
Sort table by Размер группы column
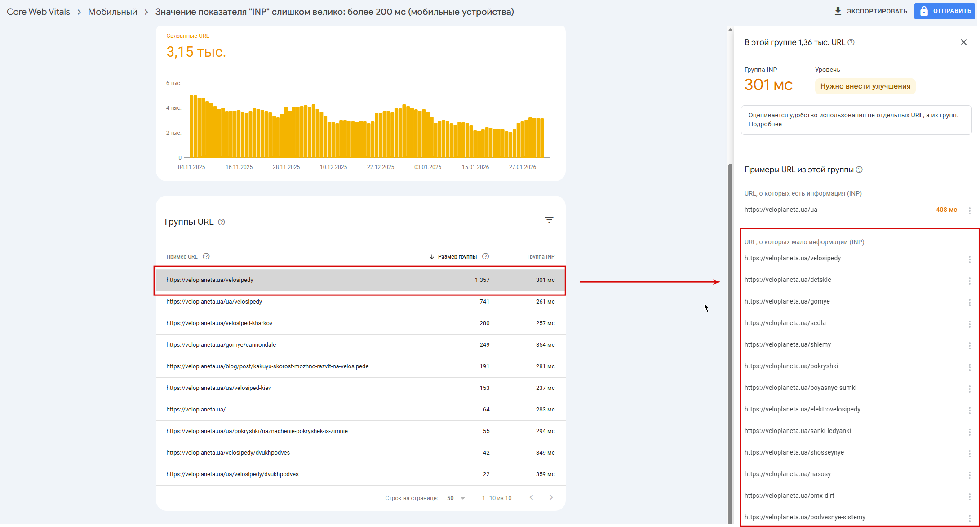[457, 257]
